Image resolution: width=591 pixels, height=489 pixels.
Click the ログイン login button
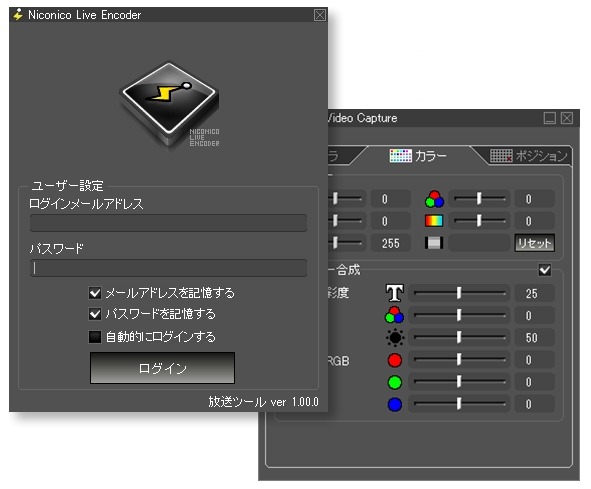coord(162,368)
